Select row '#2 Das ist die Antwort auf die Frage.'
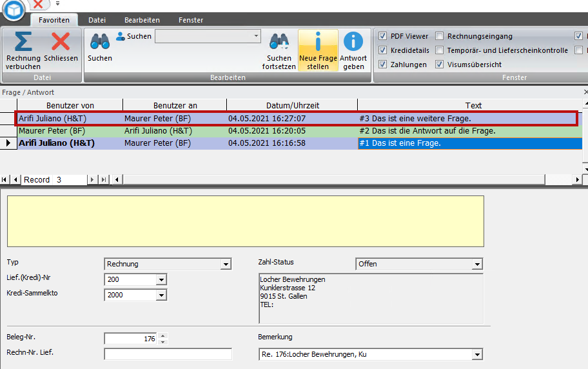588x369 pixels. coord(300,131)
